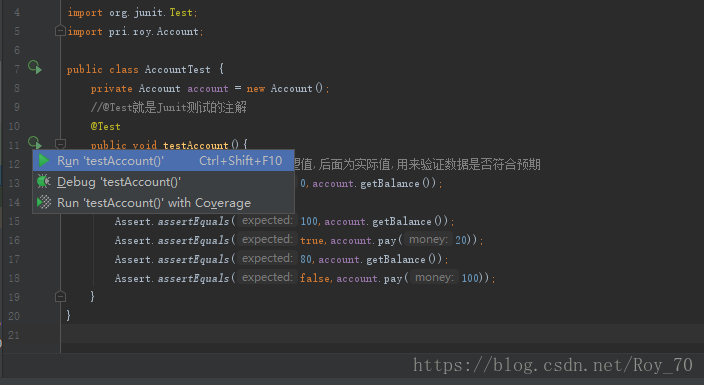Select Debug 'testAccount()' menu entry
704x385 pixels.
click(163, 181)
